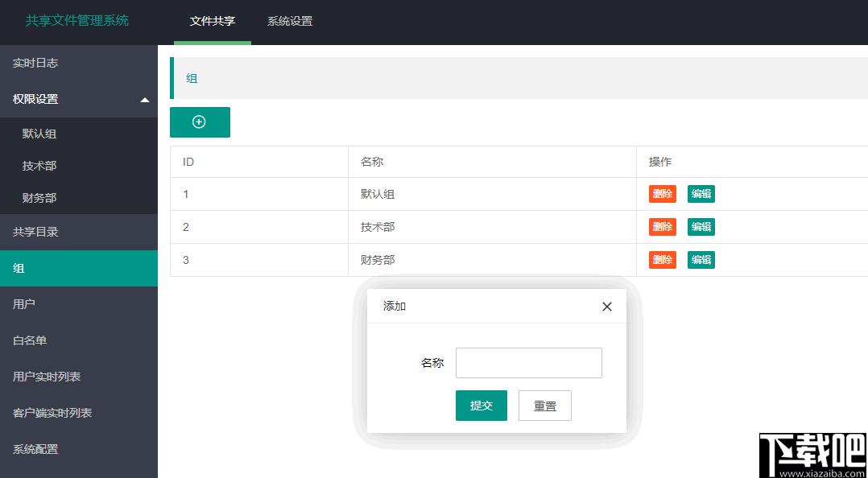Image resolution: width=868 pixels, height=478 pixels.
Task: Select 技术部 under 权限设置
Action: click(x=79, y=166)
